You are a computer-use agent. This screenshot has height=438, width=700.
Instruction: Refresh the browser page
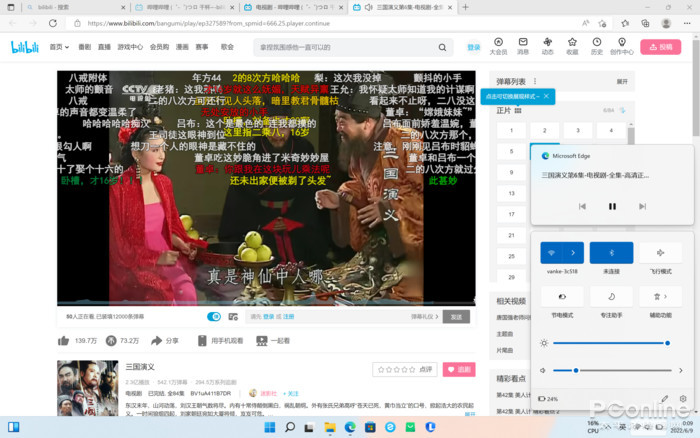(53, 23)
